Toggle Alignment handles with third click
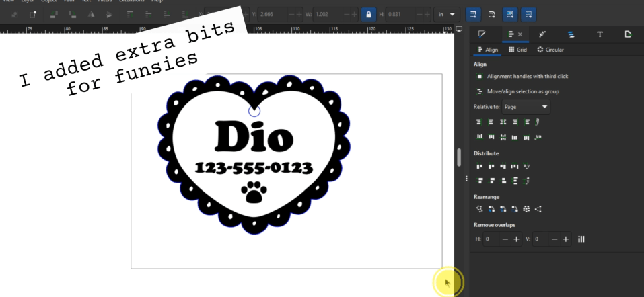Screen dimensions: 644x297 (480, 76)
